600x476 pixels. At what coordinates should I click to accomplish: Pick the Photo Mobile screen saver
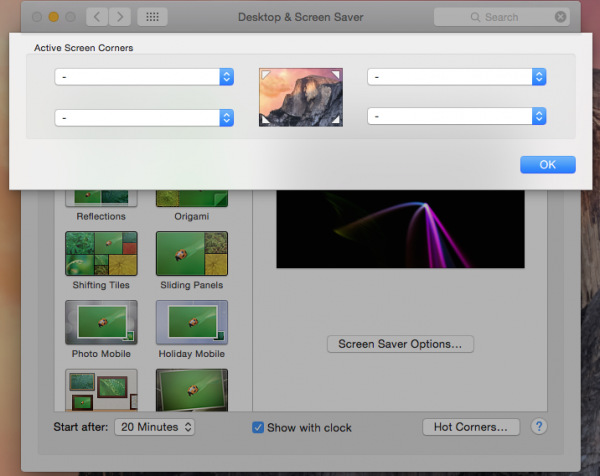point(101,323)
